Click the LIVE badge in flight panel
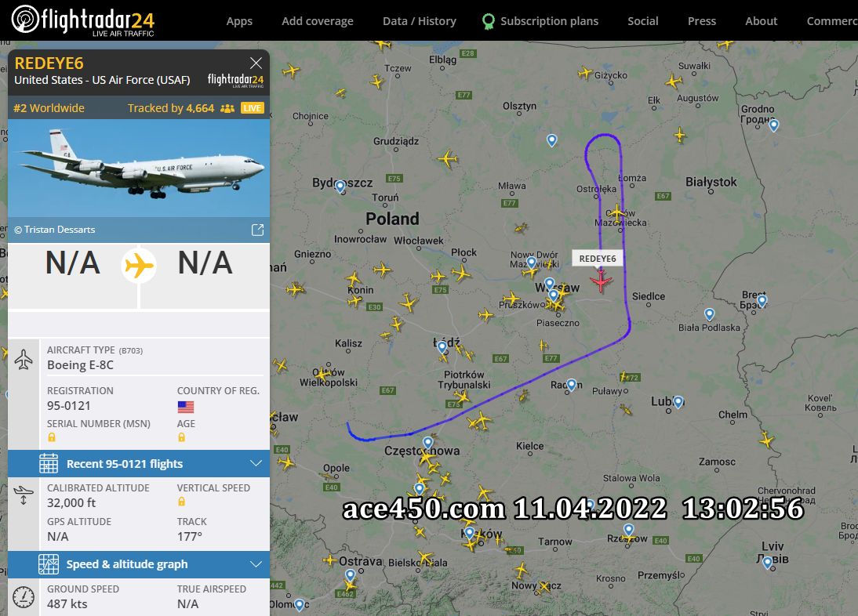This screenshot has width=858, height=616. click(253, 108)
